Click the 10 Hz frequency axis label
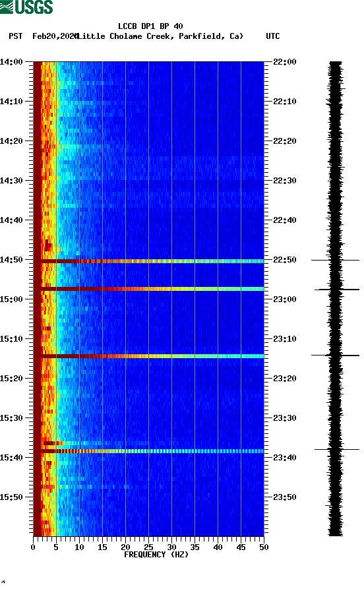This screenshot has height=589, width=364. point(79,547)
